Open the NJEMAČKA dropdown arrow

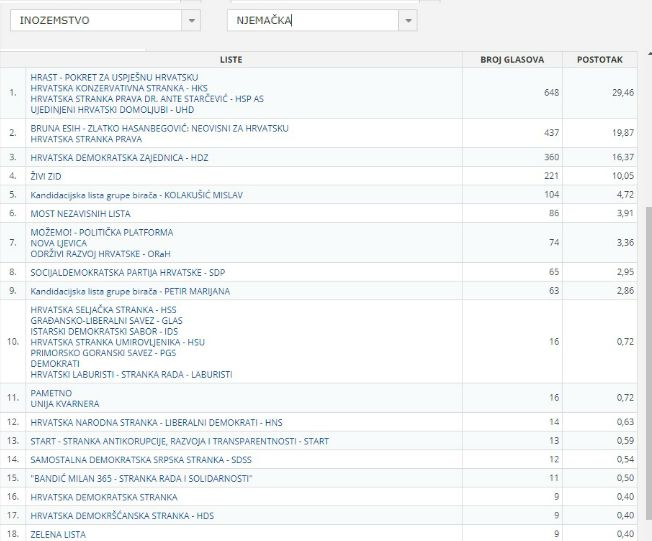(408, 20)
